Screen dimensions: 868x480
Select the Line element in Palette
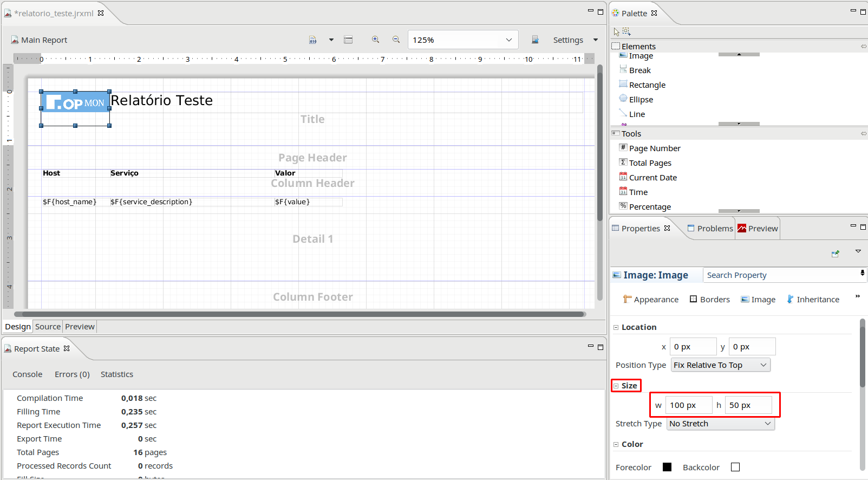[x=637, y=114]
